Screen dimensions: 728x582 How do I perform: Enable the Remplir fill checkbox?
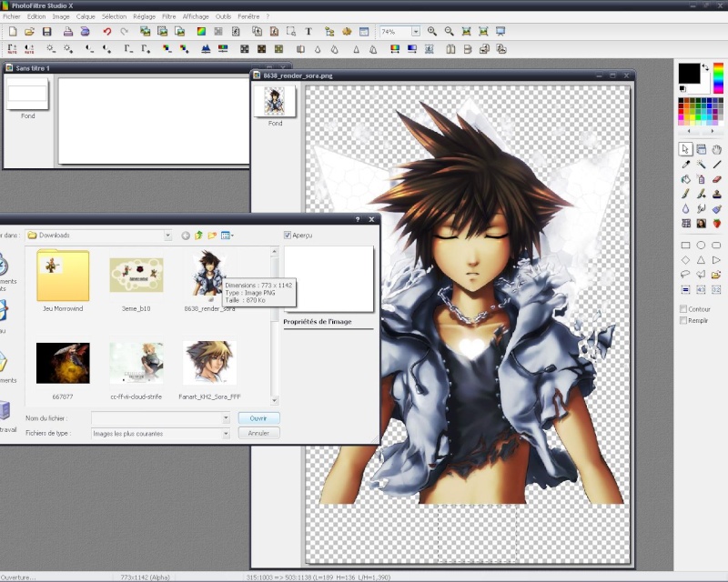pos(683,320)
